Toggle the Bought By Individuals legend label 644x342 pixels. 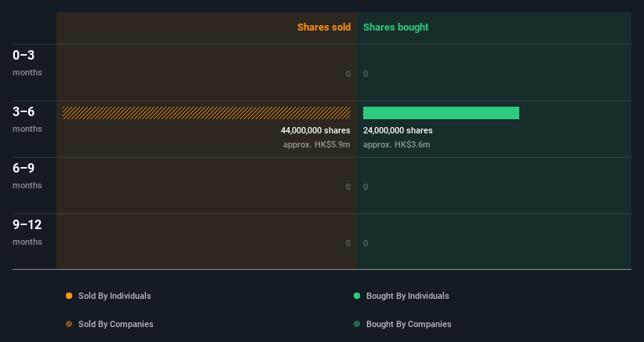click(407, 296)
